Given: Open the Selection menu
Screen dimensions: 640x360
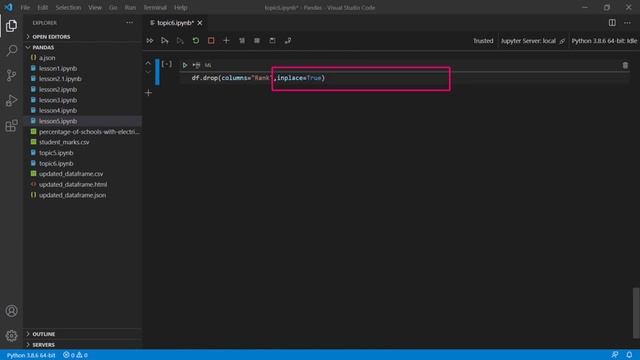Looking at the screenshot, I should click(x=68, y=7).
